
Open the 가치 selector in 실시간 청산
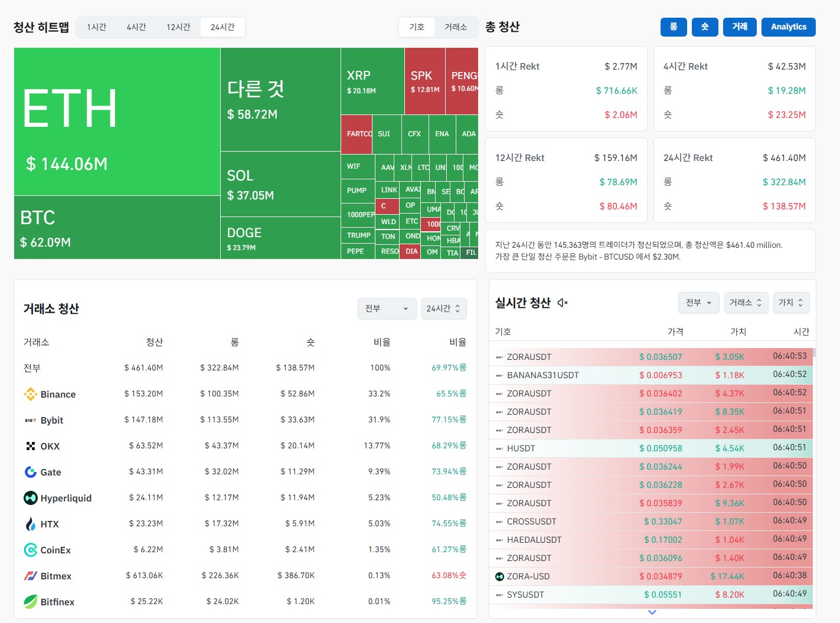(x=791, y=303)
